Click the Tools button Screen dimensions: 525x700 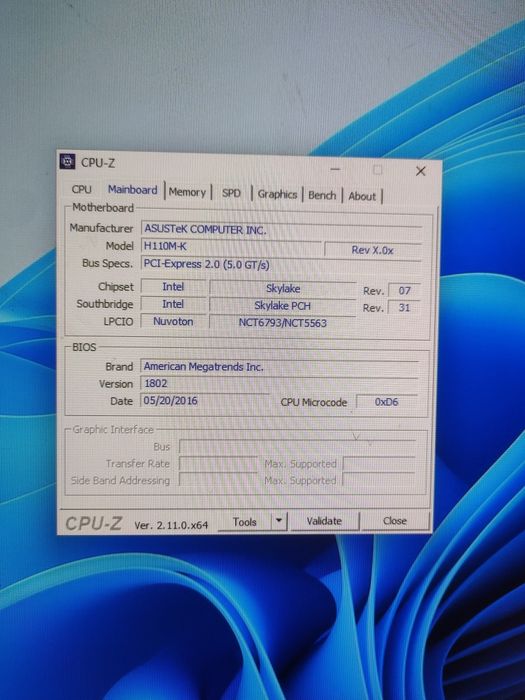click(244, 522)
